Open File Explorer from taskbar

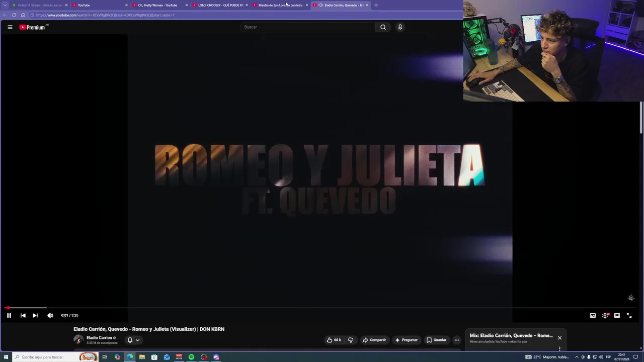[142, 357]
